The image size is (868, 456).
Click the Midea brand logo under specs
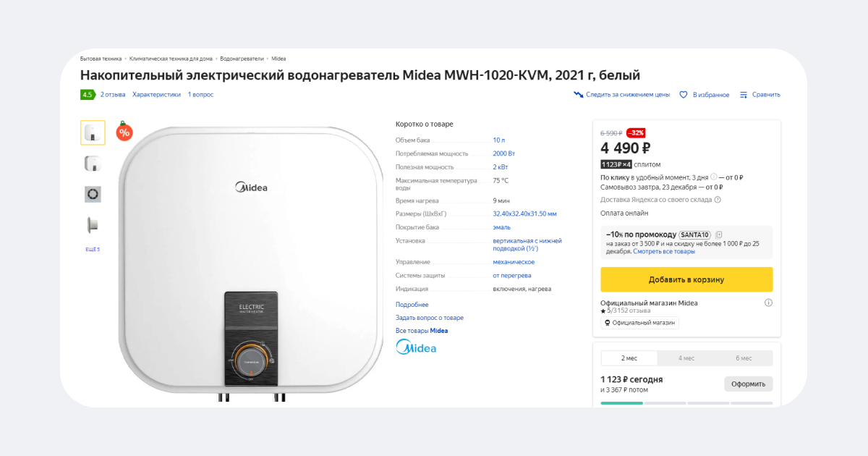coord(416,348)
